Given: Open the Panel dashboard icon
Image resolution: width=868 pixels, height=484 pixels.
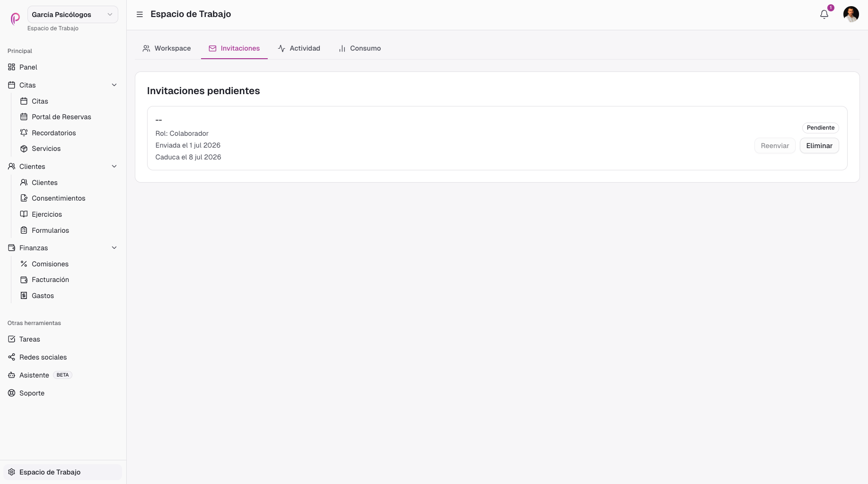Looking at the screenshot, I should tap(12, 67).
